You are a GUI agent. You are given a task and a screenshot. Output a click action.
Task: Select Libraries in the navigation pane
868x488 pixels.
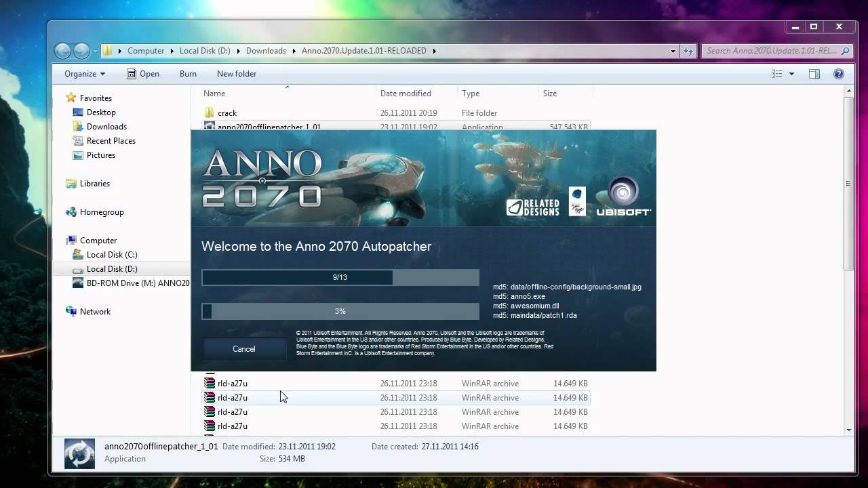point(95,184)
